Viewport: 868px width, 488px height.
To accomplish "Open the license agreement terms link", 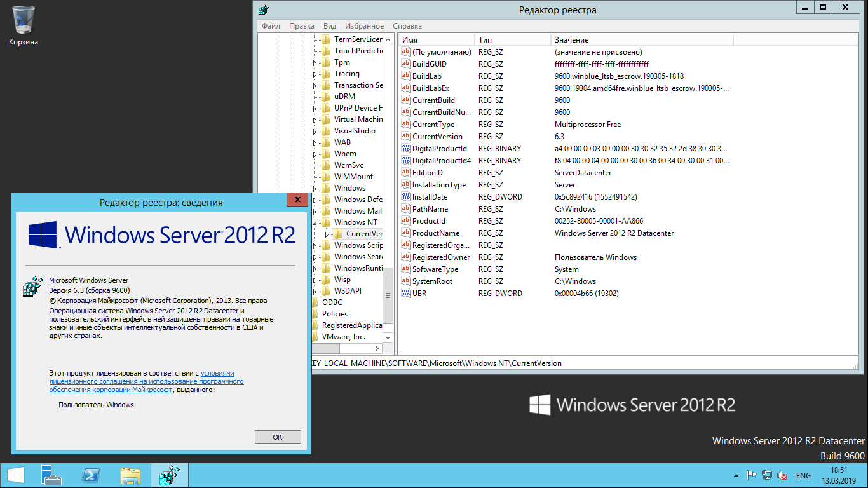I will pos(146,381).
